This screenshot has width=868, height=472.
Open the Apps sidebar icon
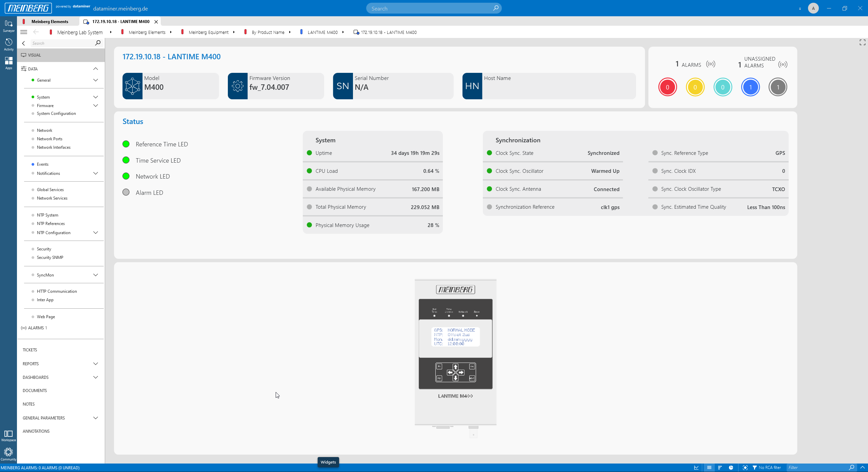click(x=8, y=63)
